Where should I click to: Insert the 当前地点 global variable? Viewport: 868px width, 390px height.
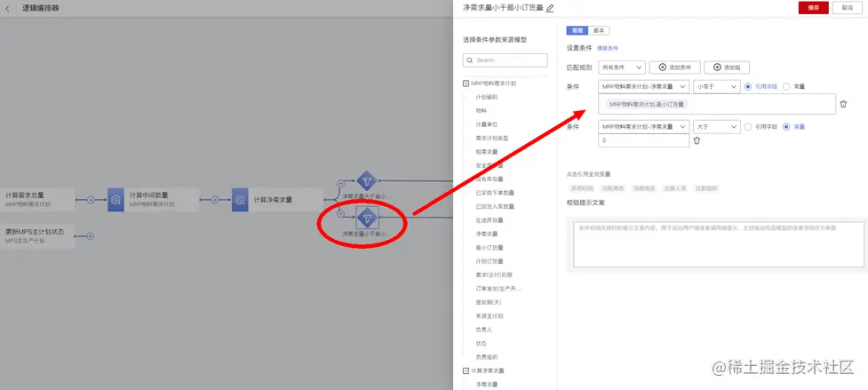tap(644, 188)
